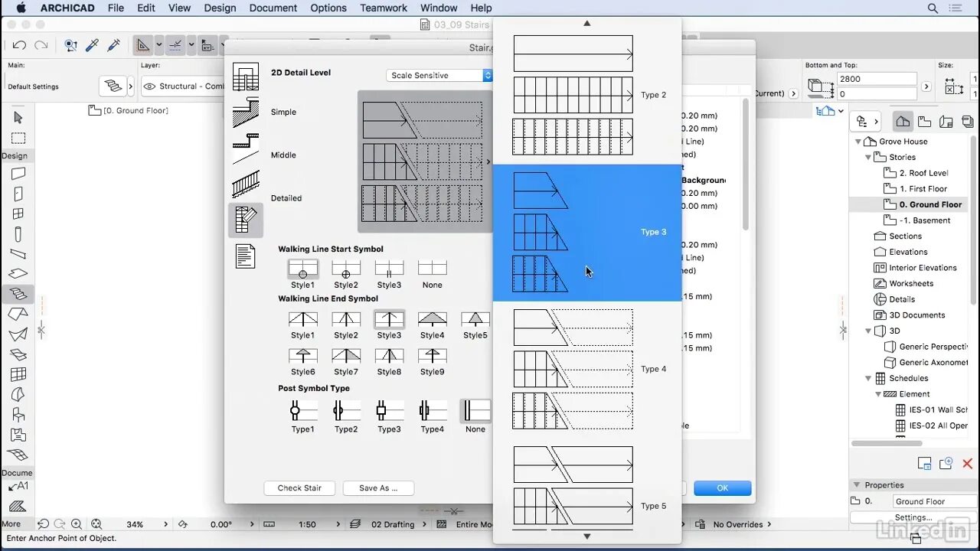Open the Floor Plan Symbol page icon
Image resolution: width=980 pixels, height=551 pixels.
point(246,220)
